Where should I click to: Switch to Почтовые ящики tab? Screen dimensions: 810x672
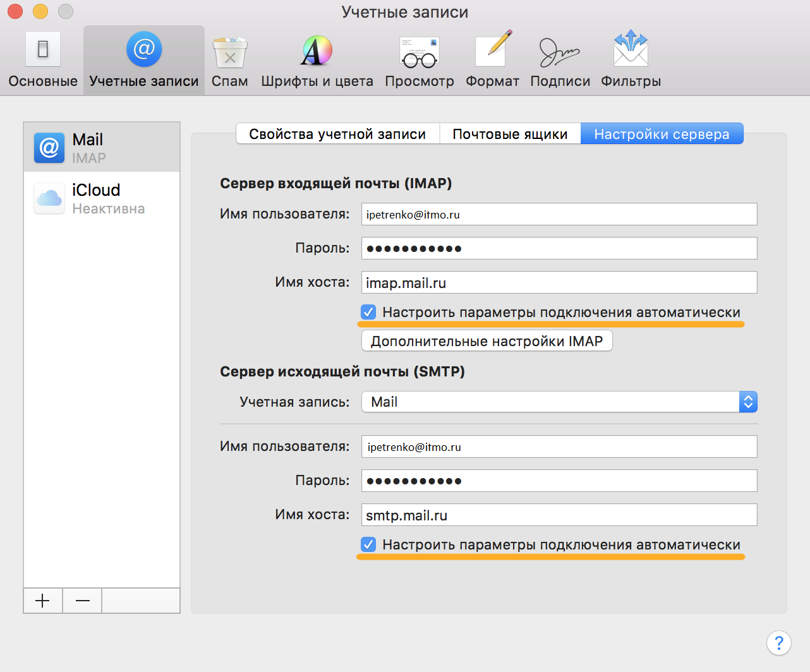[x=510, y=134]
